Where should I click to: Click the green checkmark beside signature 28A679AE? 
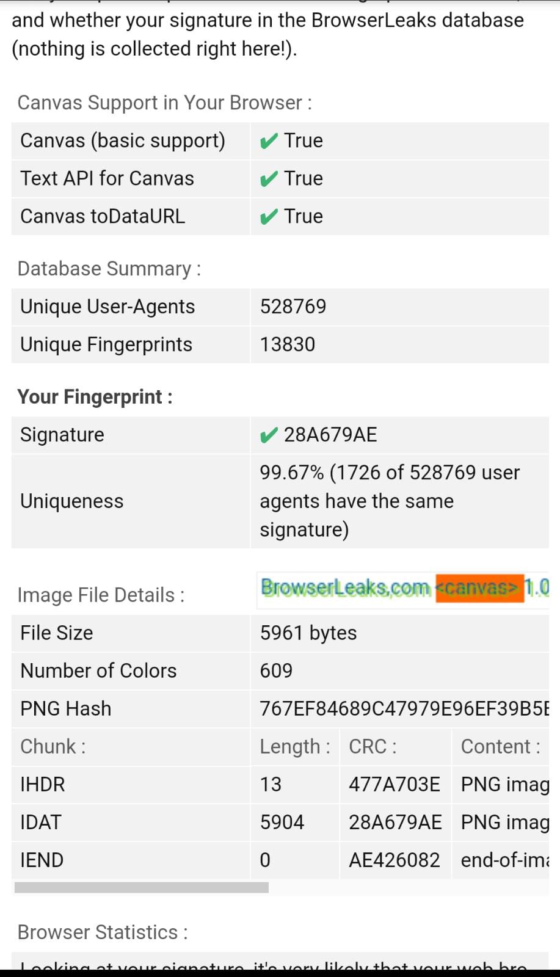(269, 435)
